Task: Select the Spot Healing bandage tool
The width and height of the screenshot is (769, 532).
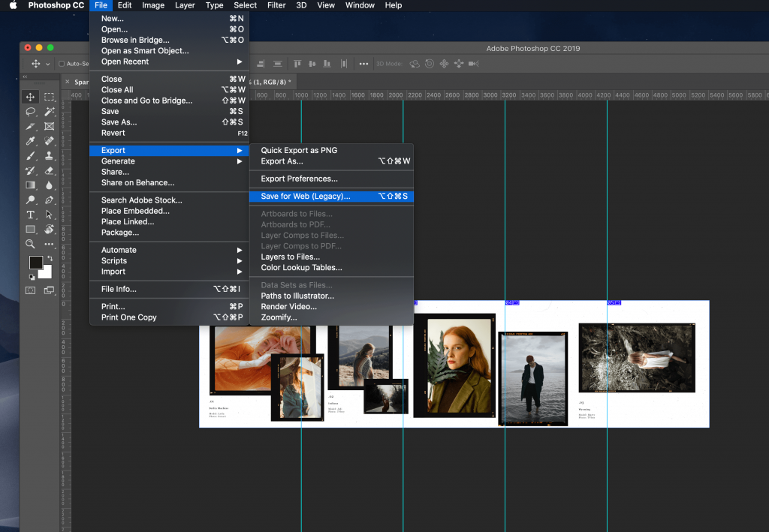Action: 49,141
